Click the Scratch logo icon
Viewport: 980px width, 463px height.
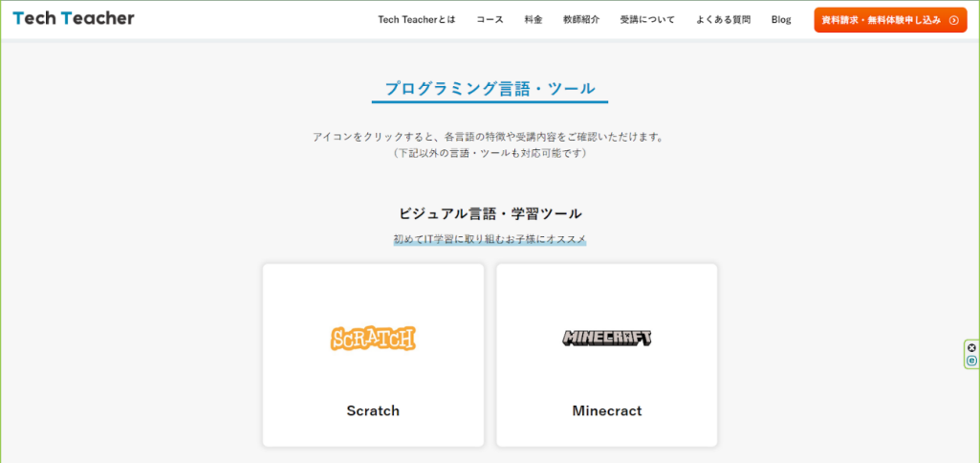click(373, 339)
